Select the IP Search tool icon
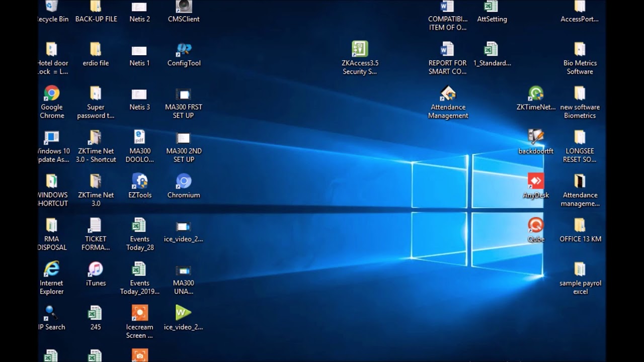Image resolution: width=644 pixels, height=362 pixels. pos(52,318)
